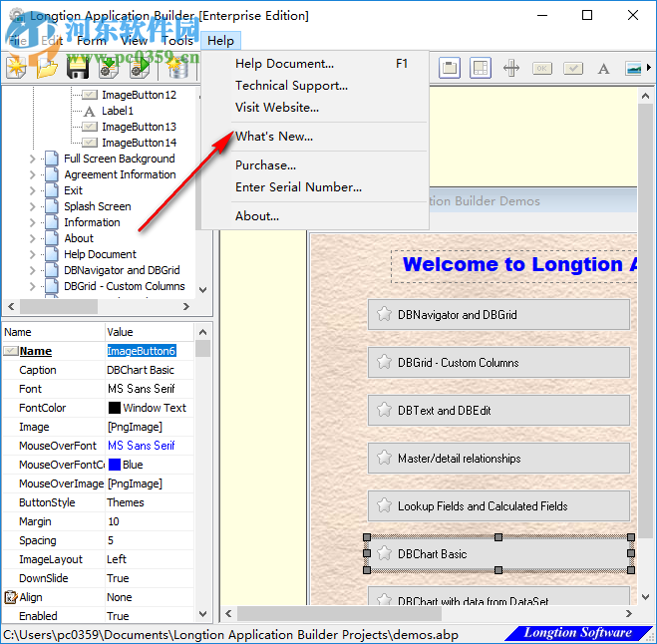
Task: Expand the Full Screen Background node
Action: [33, 159]
